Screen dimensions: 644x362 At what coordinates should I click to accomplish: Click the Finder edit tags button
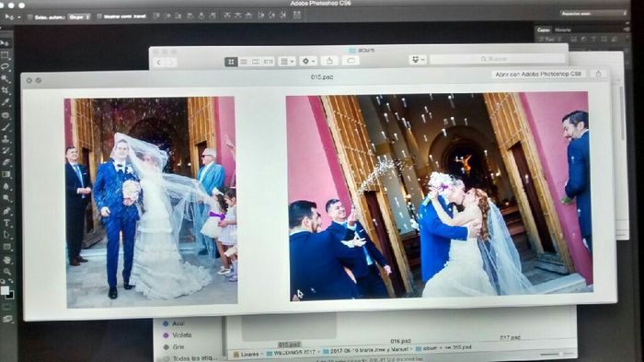click(351, 61)
